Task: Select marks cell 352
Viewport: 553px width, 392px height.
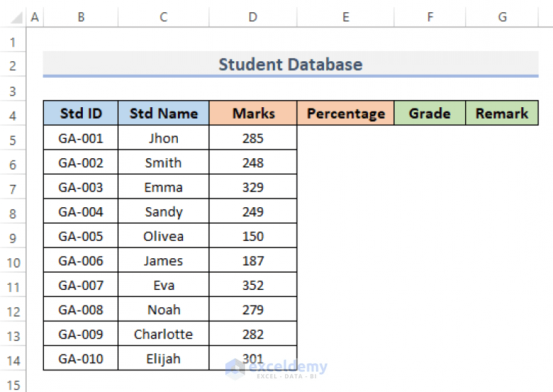Action: (253, 285)
